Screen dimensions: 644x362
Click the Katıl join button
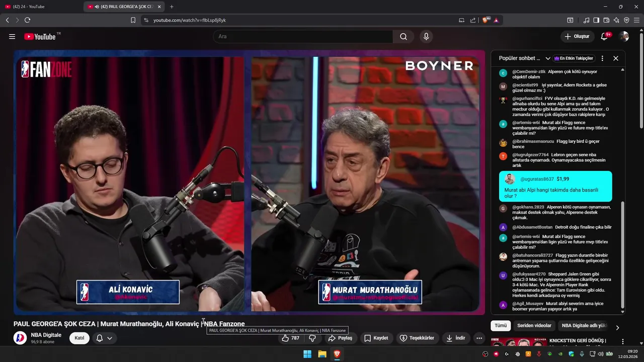[x=79, y=338]
